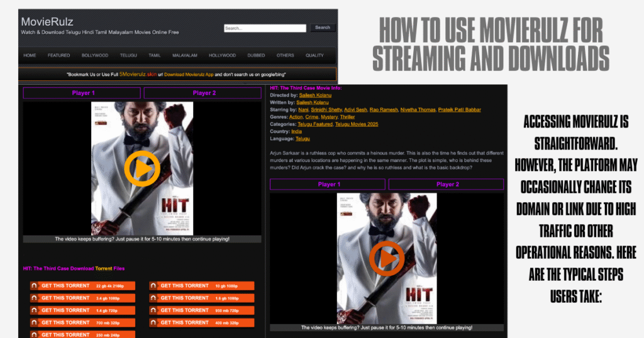Get the 700 mb 320p torrent
The width and height of the screenshot is (644, 338).
pyautogui.click(x=82, y=323)
